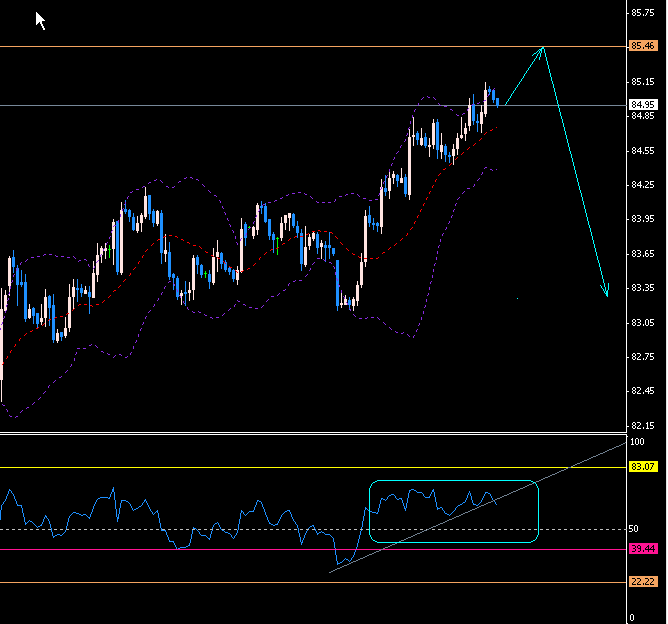Select the yellow 83.07 indicator level label
This screenshot has width=668, height=624.
point(643,467)
